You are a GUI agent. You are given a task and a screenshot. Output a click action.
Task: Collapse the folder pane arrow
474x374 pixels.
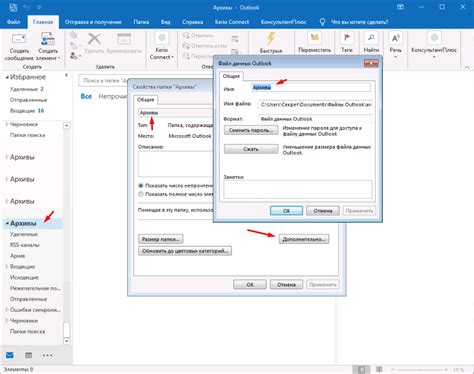pos(66,75)
